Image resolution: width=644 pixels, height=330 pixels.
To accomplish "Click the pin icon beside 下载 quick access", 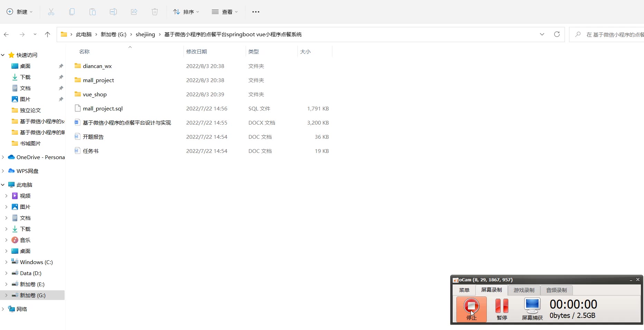I will (61, 77).
